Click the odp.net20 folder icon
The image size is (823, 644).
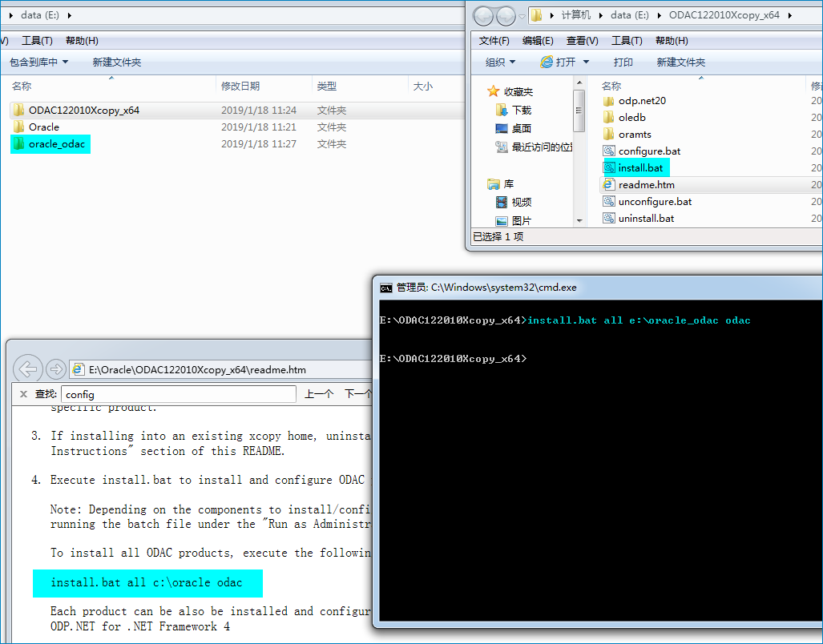[x=609, y=101]
